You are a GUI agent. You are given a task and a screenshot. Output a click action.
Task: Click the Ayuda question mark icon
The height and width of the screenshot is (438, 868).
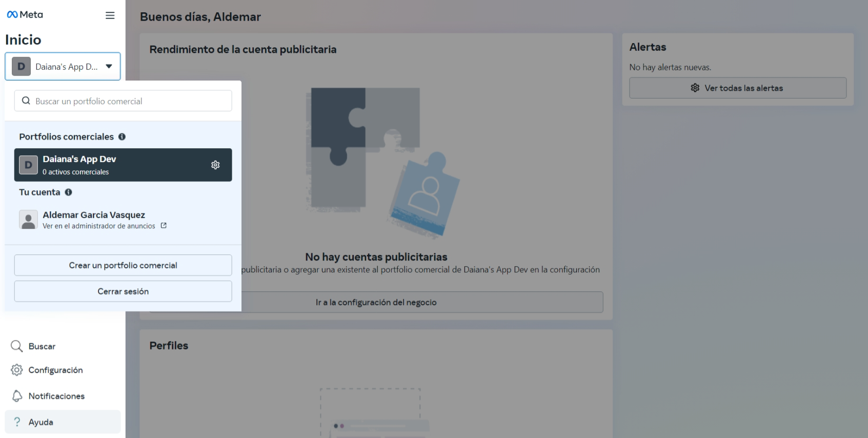pyautogui.click(x=17, y=422)
